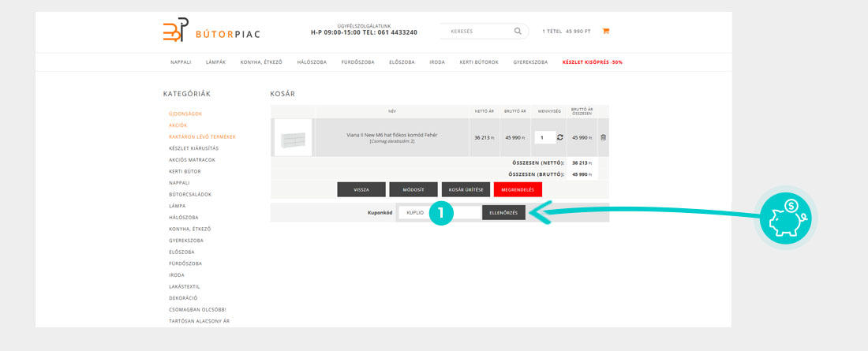Click the quantity refresh icon
This screenshot has width=868, height=351.
560,137
